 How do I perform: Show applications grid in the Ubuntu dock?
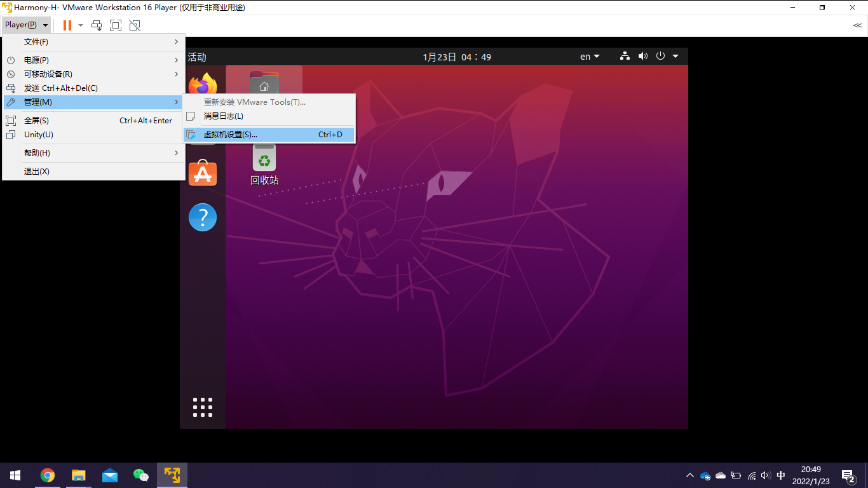tap(203, 407)
